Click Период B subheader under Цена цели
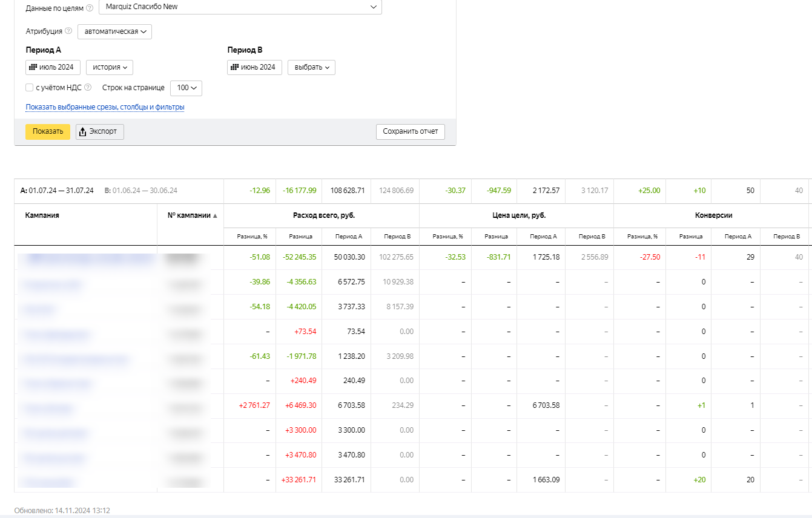Image resolution: width=812 pixels, height=518 pixels. [x=593, y=237]
